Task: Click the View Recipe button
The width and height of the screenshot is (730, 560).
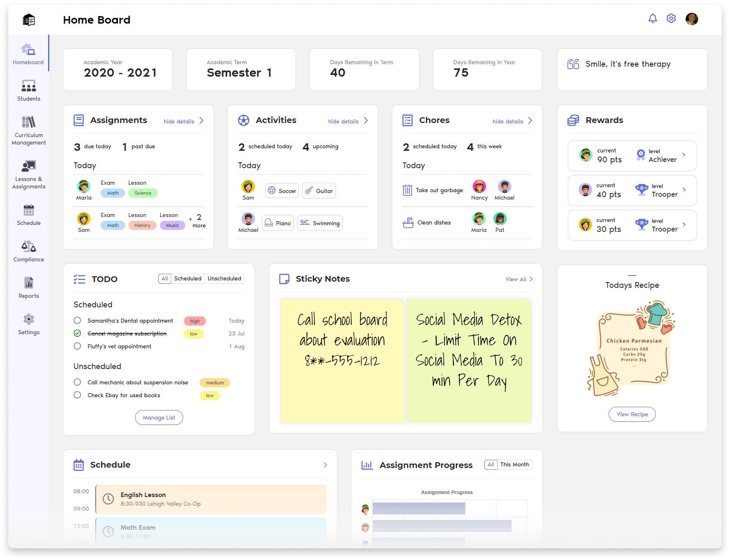Action: (x=632, y=414)
